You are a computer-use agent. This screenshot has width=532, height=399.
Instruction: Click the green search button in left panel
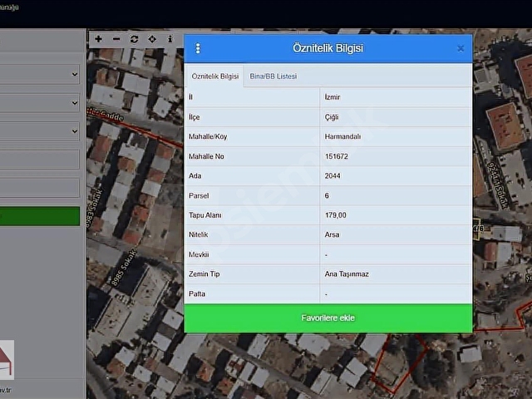coord(40,216)
